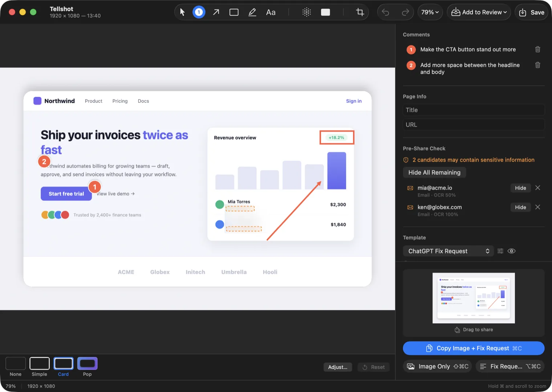
Task: Click the Fix Request only copy button
Action: point(510,366)
